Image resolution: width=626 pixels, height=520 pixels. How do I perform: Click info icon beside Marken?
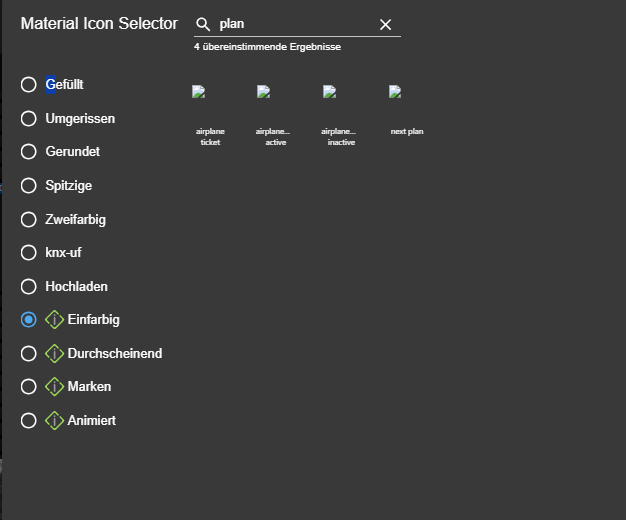[55, 387]
